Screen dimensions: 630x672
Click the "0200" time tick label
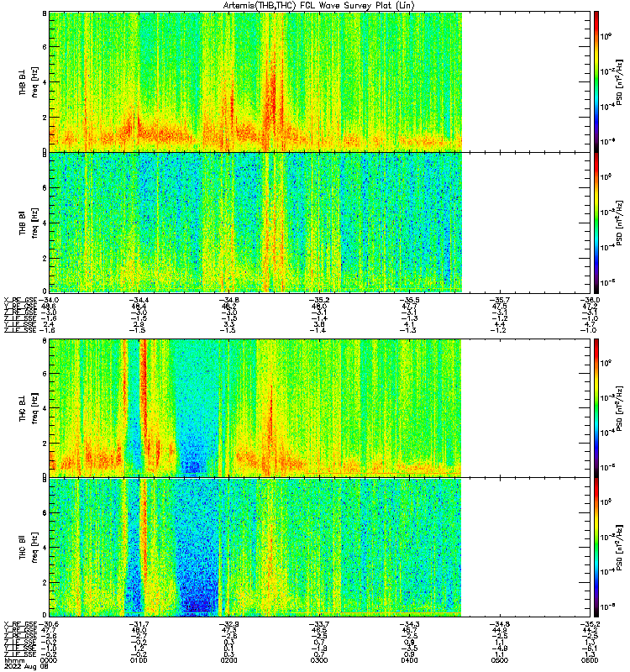coord(228,660)
